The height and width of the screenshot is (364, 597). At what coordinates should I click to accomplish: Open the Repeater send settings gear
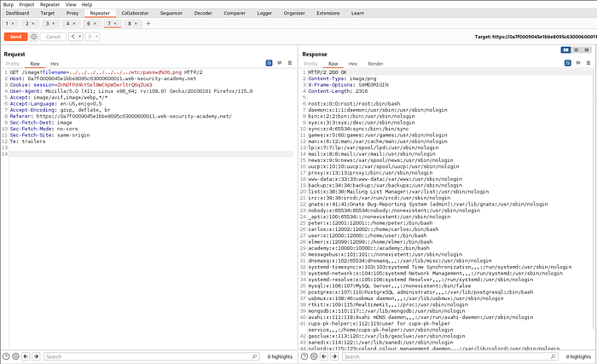tap(33, 37)
